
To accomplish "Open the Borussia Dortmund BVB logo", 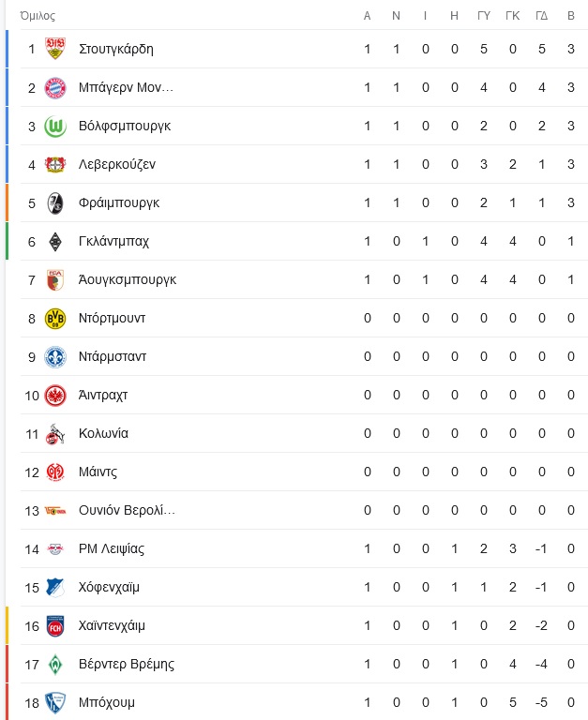I will point(55,318).
